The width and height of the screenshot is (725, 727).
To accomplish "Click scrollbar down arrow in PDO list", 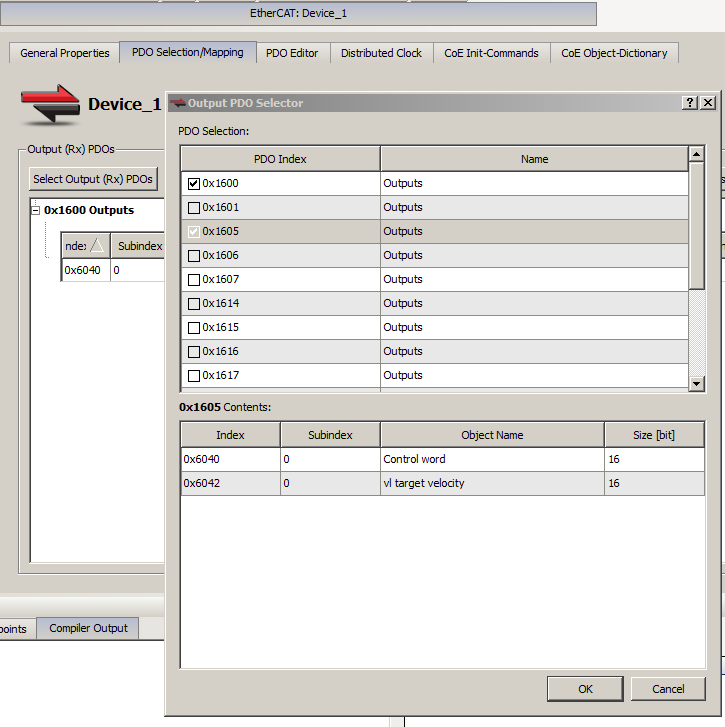I will pyautogui.click(x=696, y=383).
